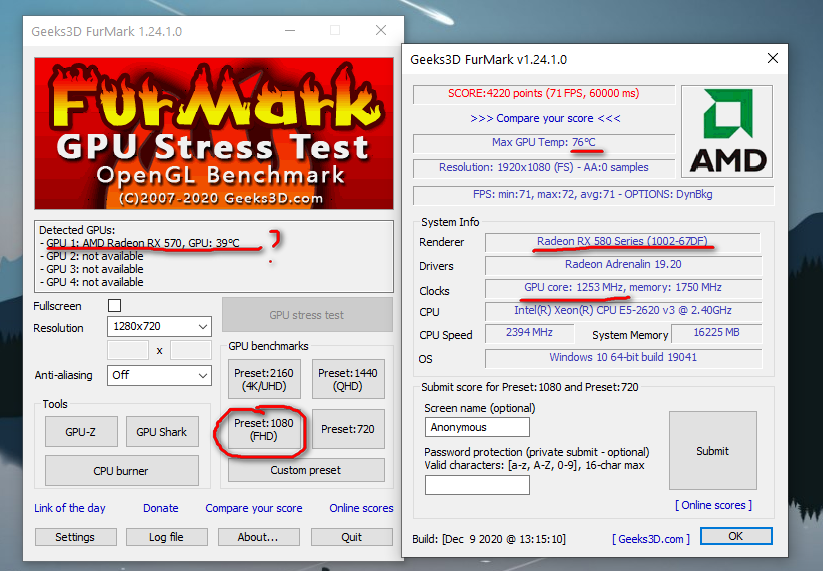The image size is (823, 571).
Task: Launch the GPU Shark tool
Action: tap(162, 432)
